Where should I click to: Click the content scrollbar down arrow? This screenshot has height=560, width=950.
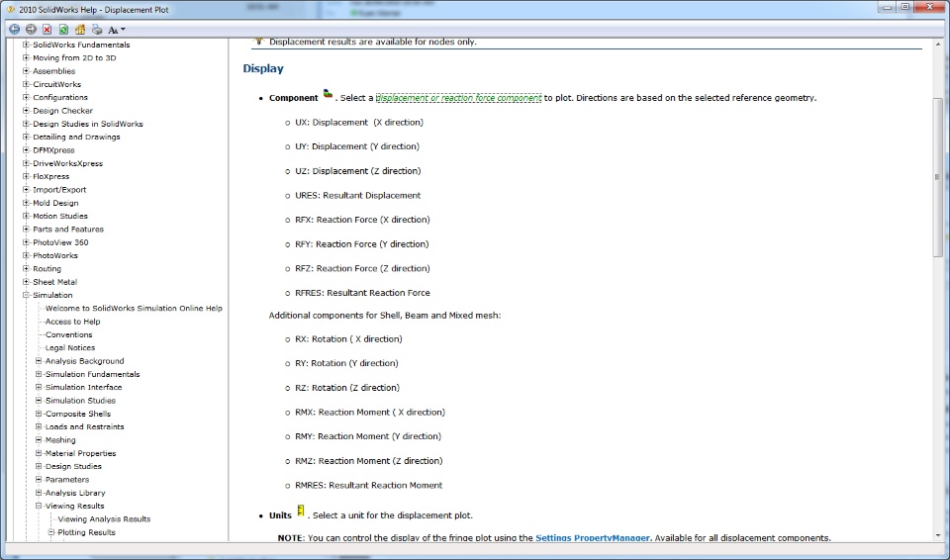(x=938, y=535)
